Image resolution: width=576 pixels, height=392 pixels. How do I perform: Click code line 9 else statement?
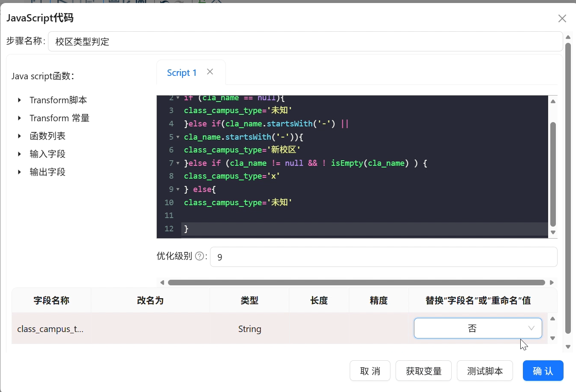[x=200, y=189]
